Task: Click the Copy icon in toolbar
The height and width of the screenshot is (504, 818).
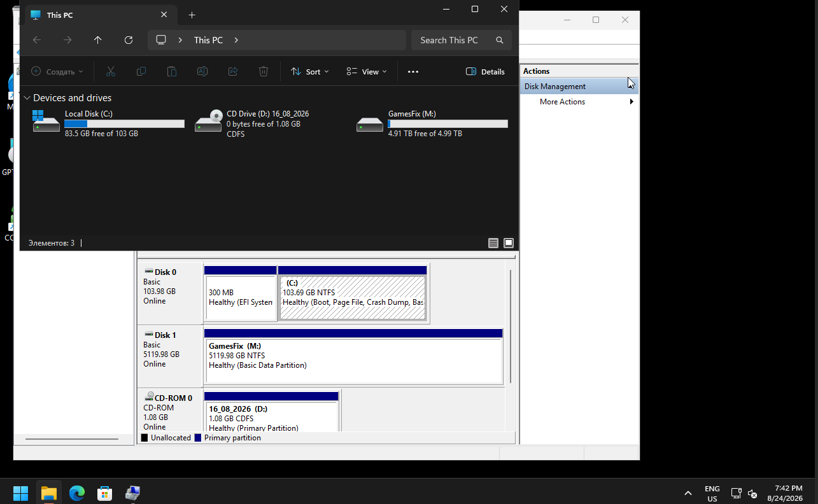Action: click(141, 72)
